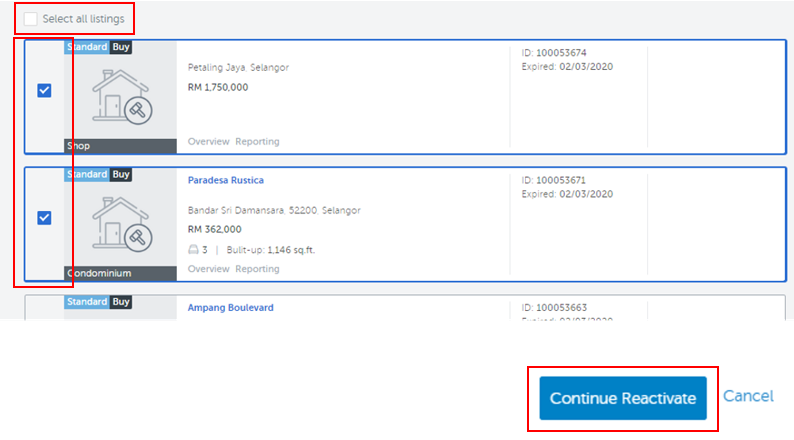The width and height of the screenshot is (794, 440).
Task: Click the Shop listing house thumbnail
Action: [122, 97]
